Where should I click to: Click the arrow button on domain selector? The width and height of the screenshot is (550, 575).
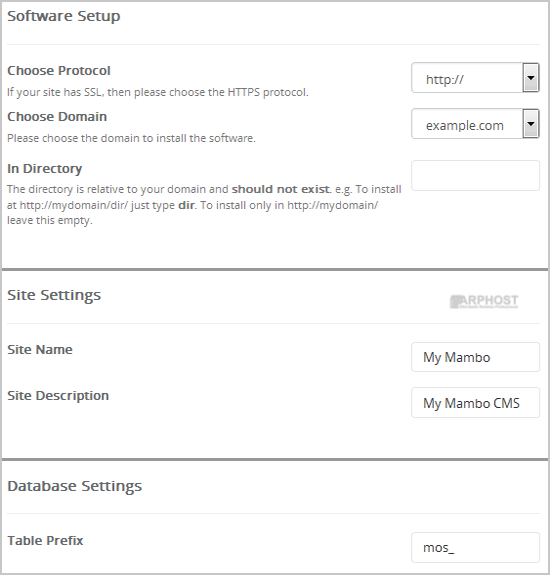pyautogui.click(x=531, y=124)
